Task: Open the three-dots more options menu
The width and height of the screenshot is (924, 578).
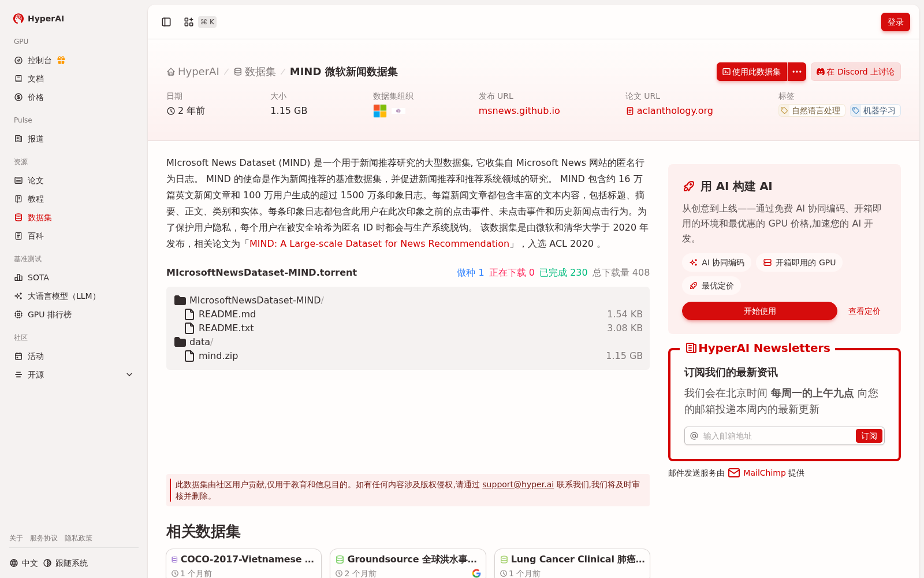Action: [x=797, y=72]
